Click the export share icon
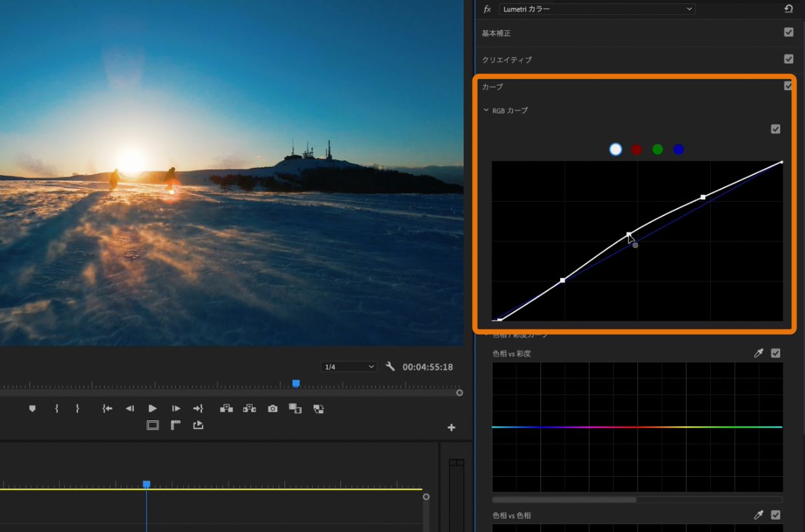This screenshot has height=532, width=805. [198, 426]
